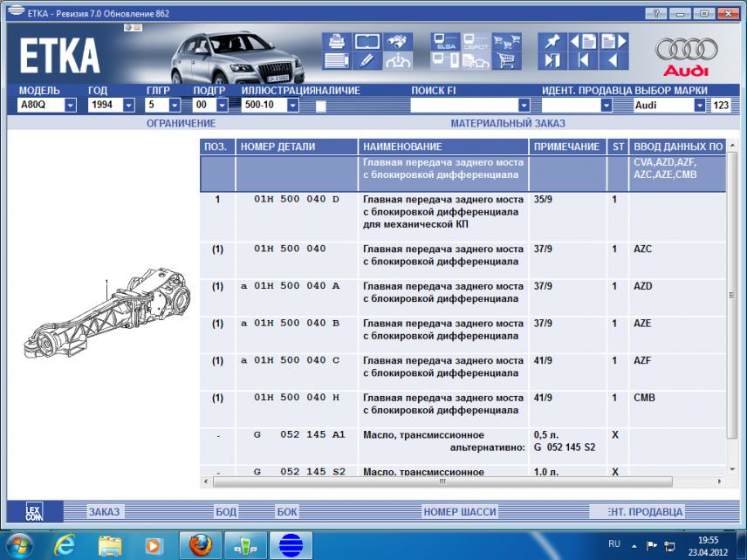Toggle the НАЛИЧИЕ checkbox
This screenshot has width=747, height=560.
pyautogui.click(x=320, y=106)
